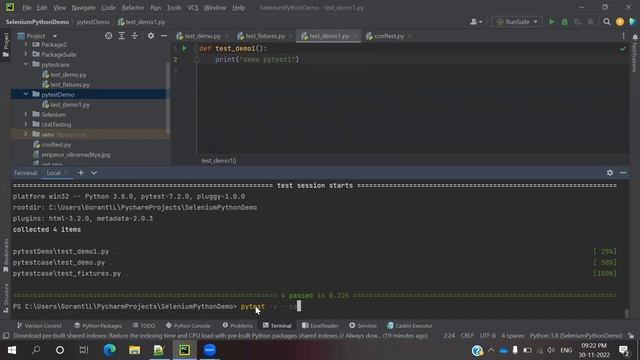
Task: Expand the PackageSuite folder
Action: point(26,54)
